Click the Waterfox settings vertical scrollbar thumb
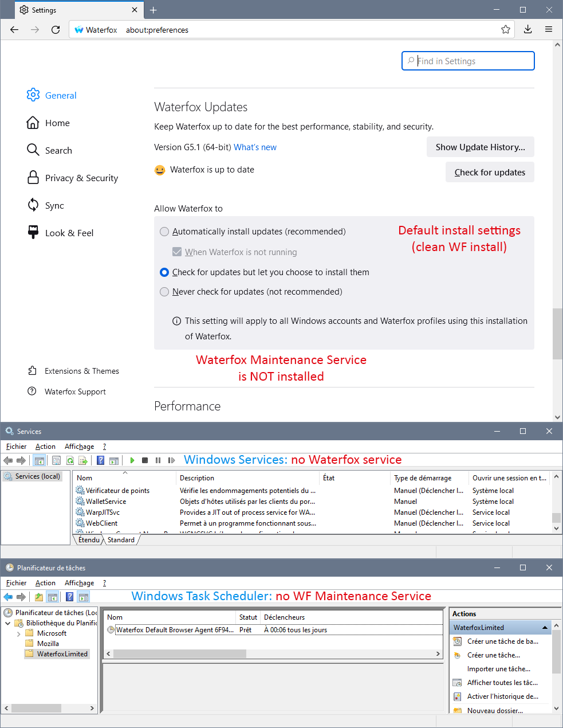Screen dimensions: 563x728 pos(557,334)
